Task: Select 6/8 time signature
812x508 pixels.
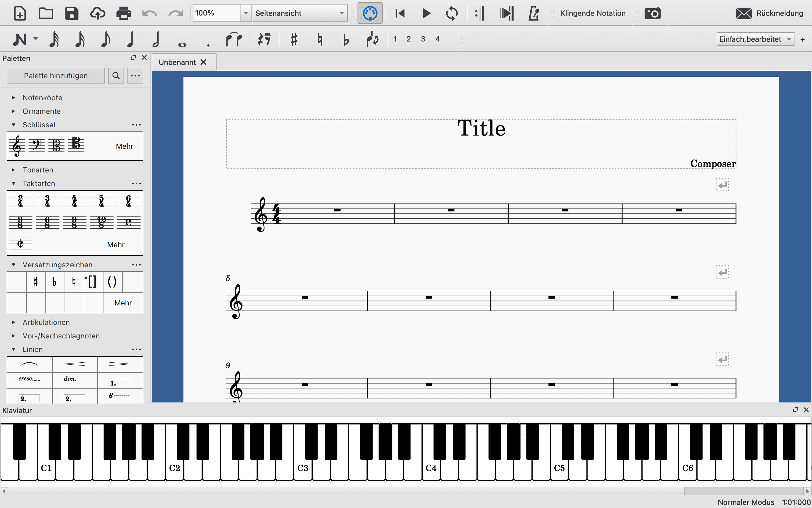Action: pos(47,222)
